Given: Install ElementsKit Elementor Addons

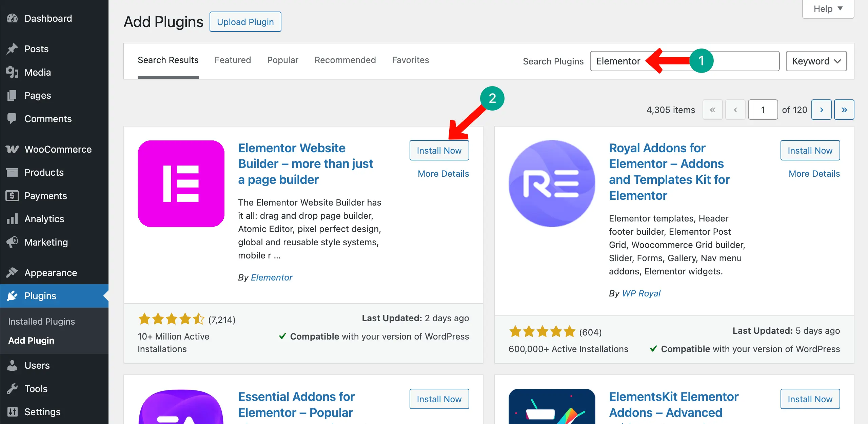Looking at the screenshot, I should (x=810, y=399).
